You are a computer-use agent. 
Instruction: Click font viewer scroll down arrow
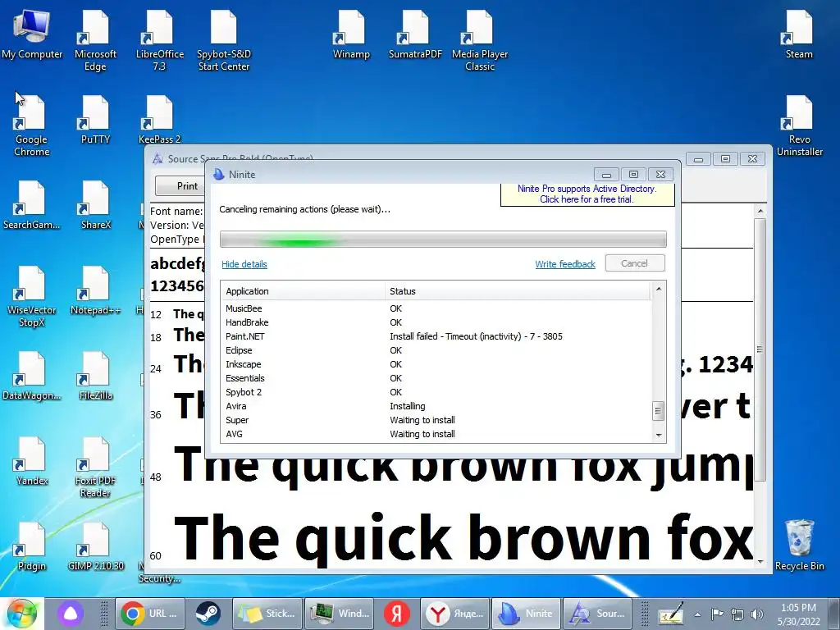pyautogui.click(x=760, y=563)
